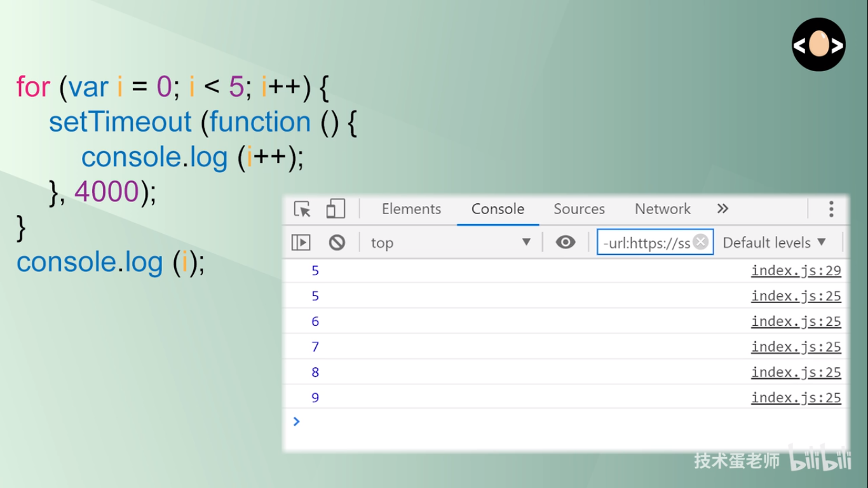Click the console output value 7
868x488 pixels.
(315, 347)
